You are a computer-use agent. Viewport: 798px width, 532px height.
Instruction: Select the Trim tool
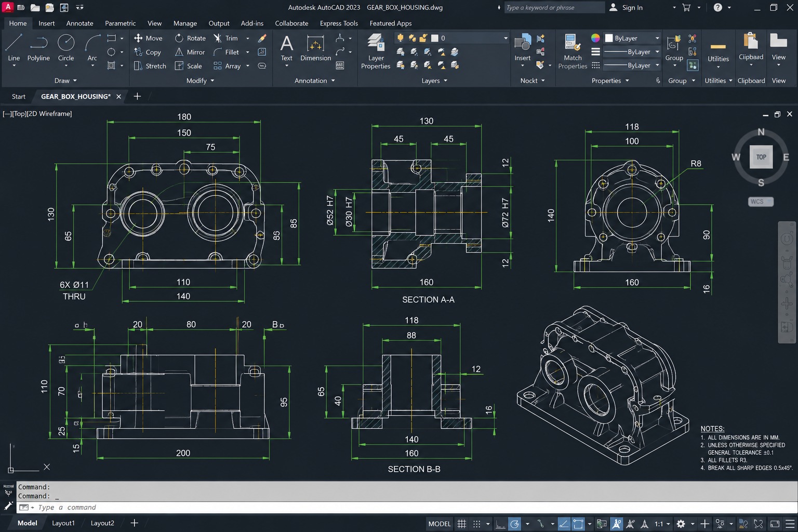click(225, 38)
